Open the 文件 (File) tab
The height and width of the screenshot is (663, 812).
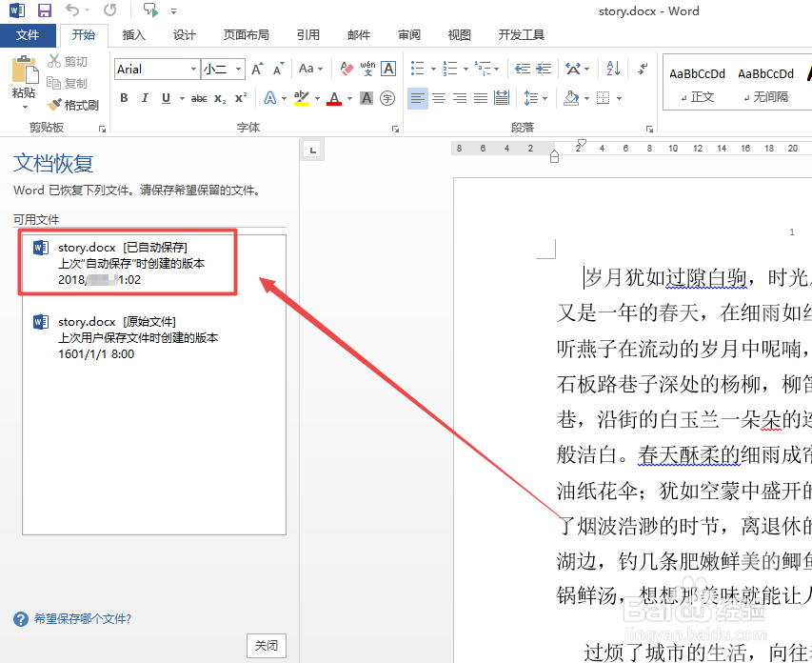pos(28,34)
